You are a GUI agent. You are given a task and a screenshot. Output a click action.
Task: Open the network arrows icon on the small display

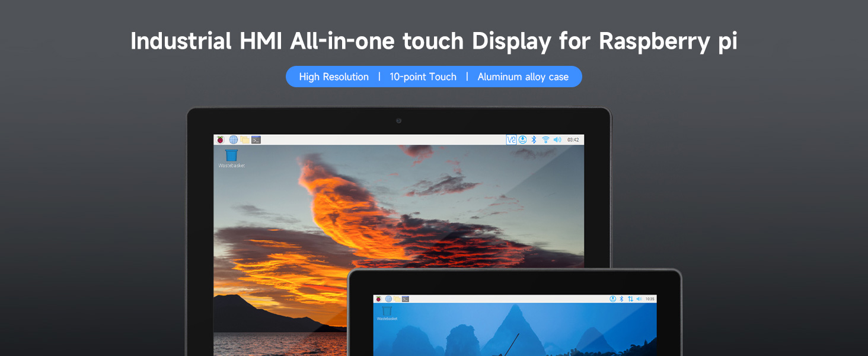pos(630,299)
